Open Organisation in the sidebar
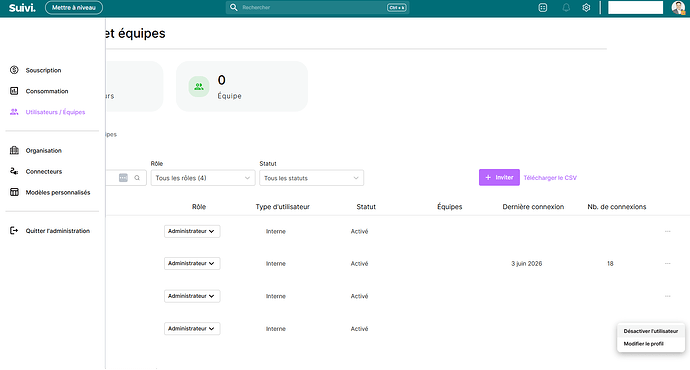The height and width of the screenshot is (370, 690). [44, 150]
